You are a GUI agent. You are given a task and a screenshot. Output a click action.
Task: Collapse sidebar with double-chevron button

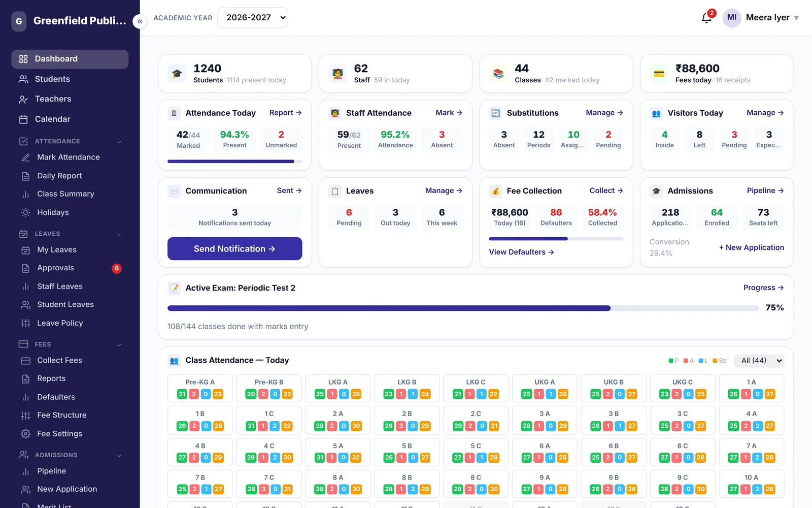pyautogui.click(x=140, y=21)
